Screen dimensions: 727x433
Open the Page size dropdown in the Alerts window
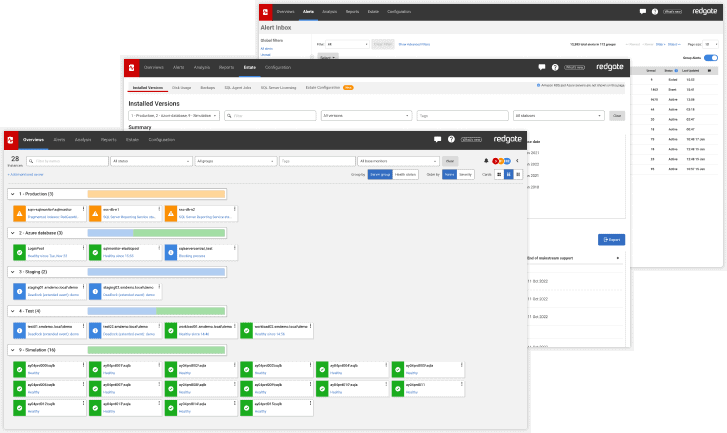pos(711,45)
